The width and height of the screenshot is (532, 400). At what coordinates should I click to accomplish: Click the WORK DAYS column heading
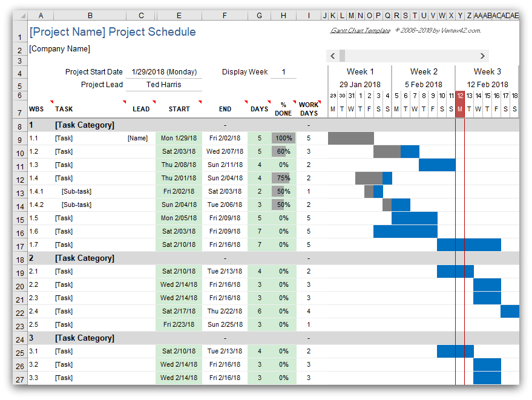click(x=309, y=109)
